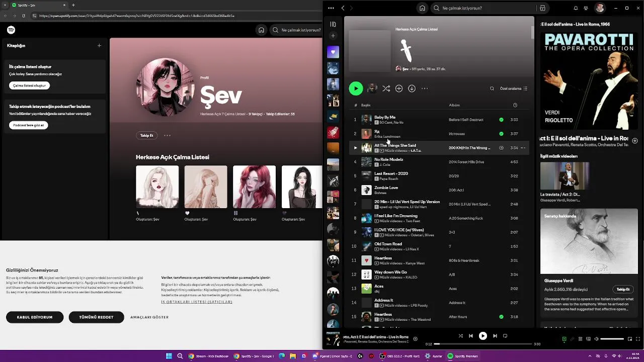Open the Özel sıralama sort dropdown
Viewport: 644px width, 362px height.
point(514,88)
